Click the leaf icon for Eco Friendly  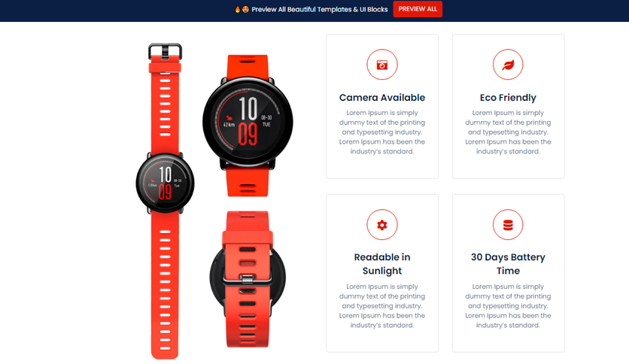[x=508, y=65]
